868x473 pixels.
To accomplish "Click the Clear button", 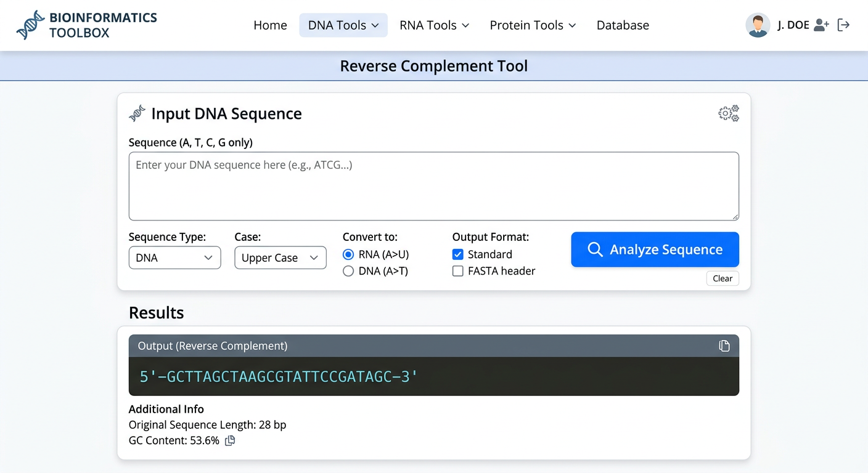I will pyautogui.click(x=723, y=278).
